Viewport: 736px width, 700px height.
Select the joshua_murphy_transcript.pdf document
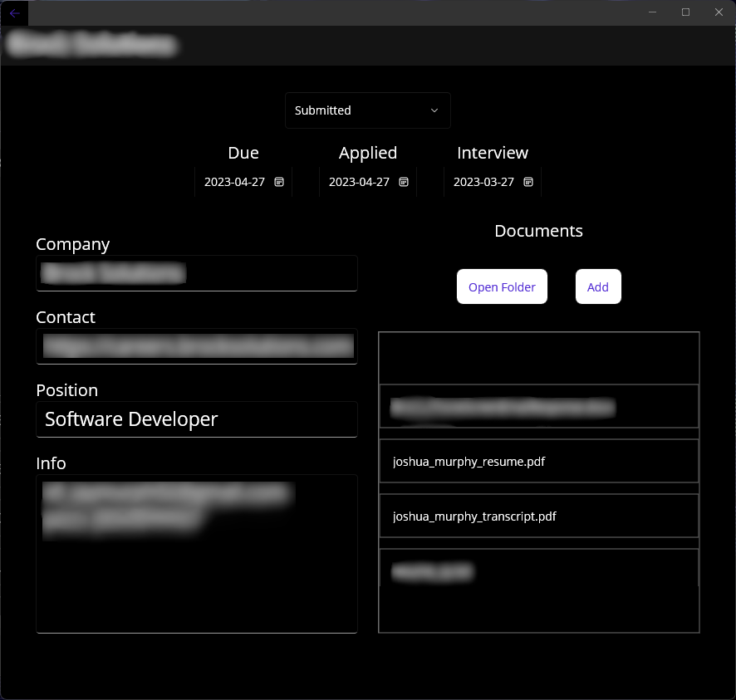tap(538, 516)
